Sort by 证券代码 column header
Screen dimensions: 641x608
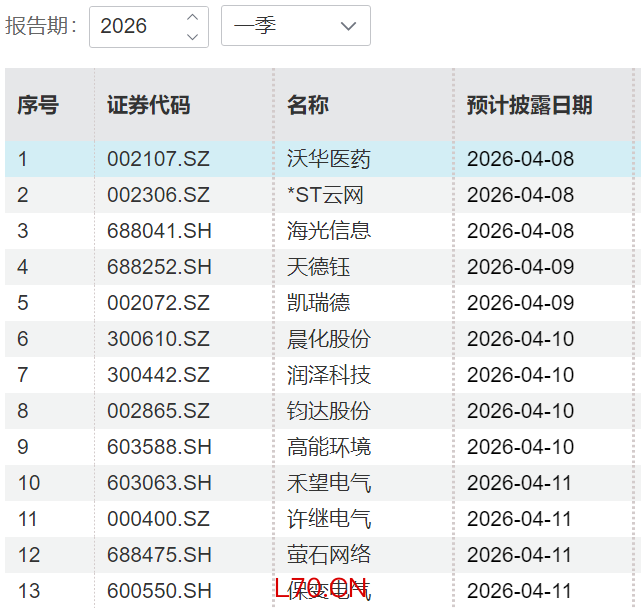(x=148, y=105)
